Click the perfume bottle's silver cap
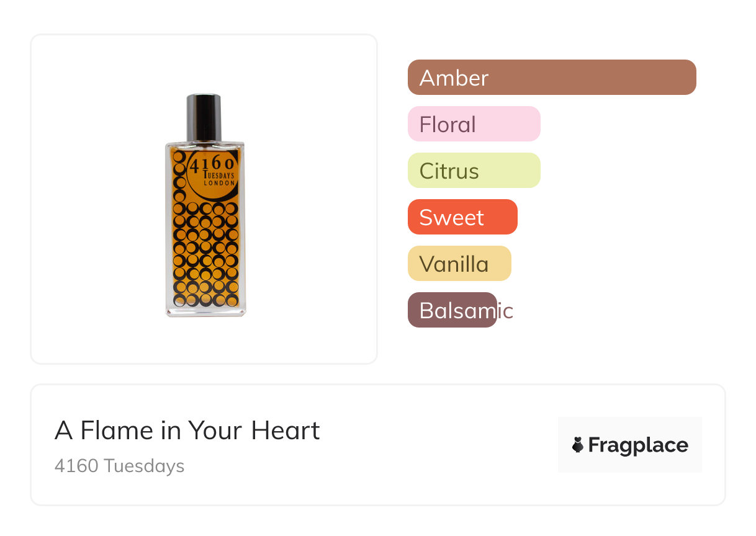 (204, 115)
